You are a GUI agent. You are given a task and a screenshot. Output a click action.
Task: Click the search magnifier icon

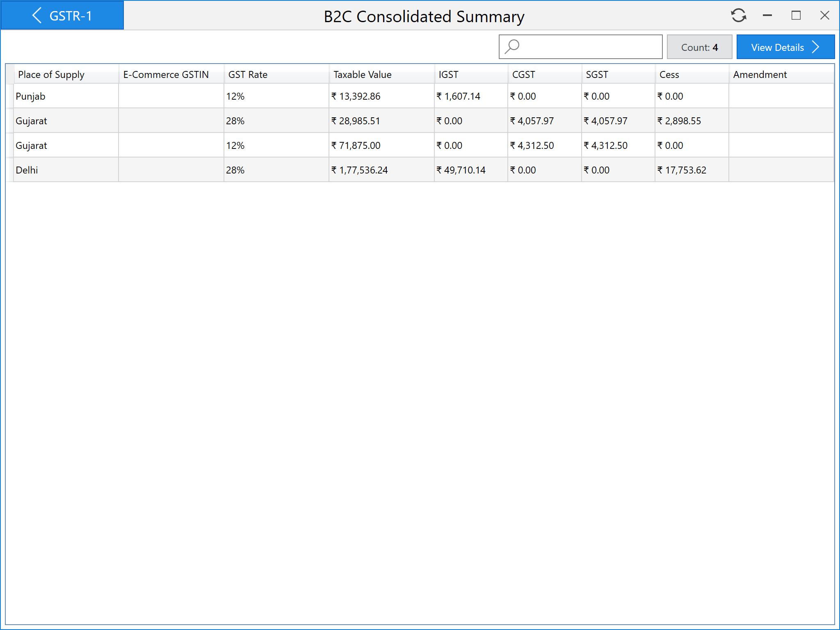pyautogui.click(x=512, y=47)
